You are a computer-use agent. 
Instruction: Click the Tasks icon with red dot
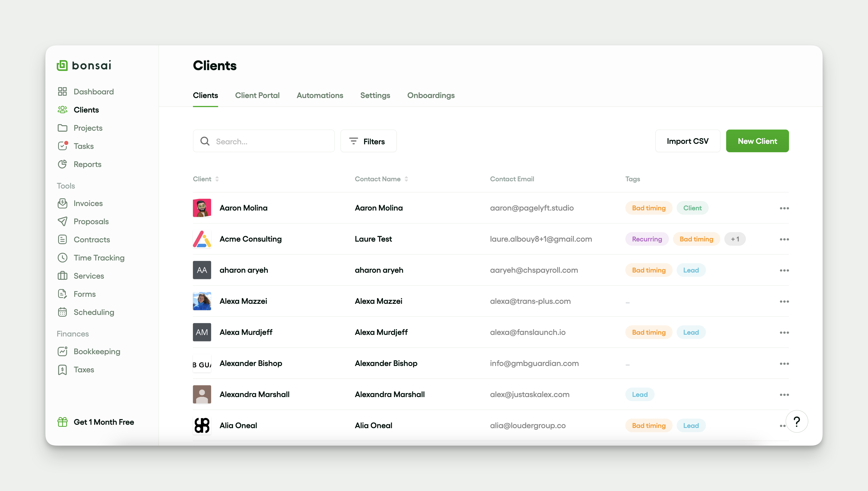click(62, 146)
